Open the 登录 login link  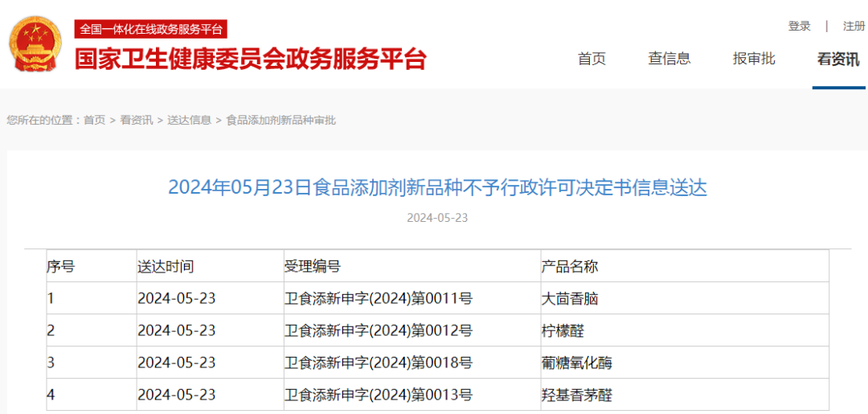coord(799,26)
